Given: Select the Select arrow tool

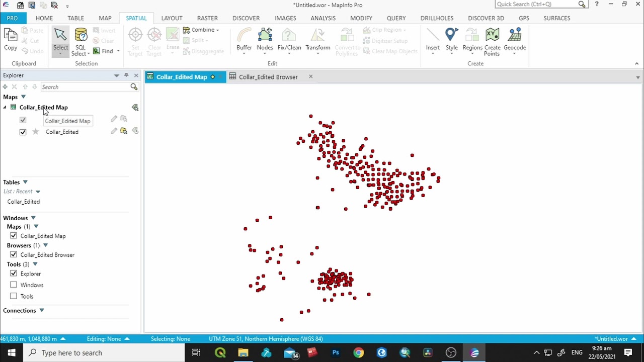Looking at the screenshot, I should pyautogui.click(x=60, y=41).
